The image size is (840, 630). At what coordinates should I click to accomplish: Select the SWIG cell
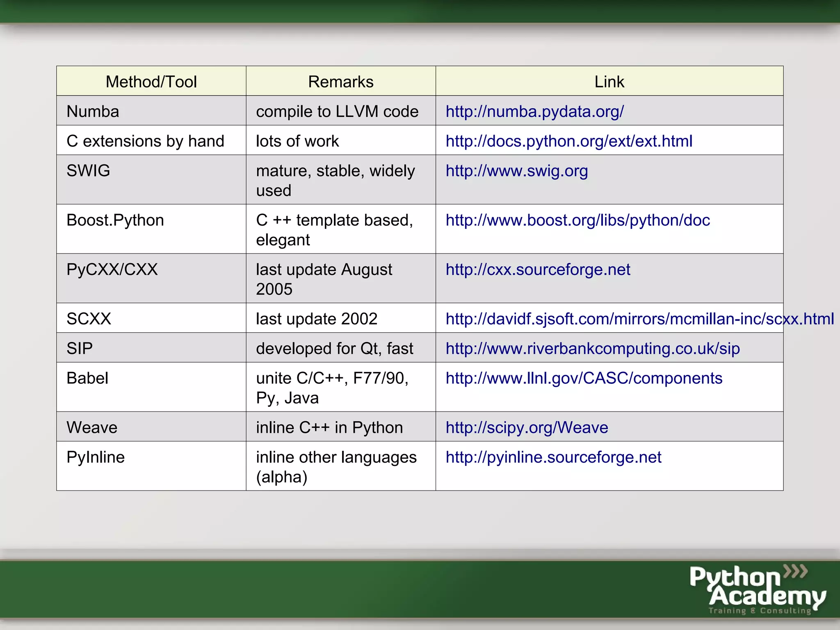click(151, 180)
